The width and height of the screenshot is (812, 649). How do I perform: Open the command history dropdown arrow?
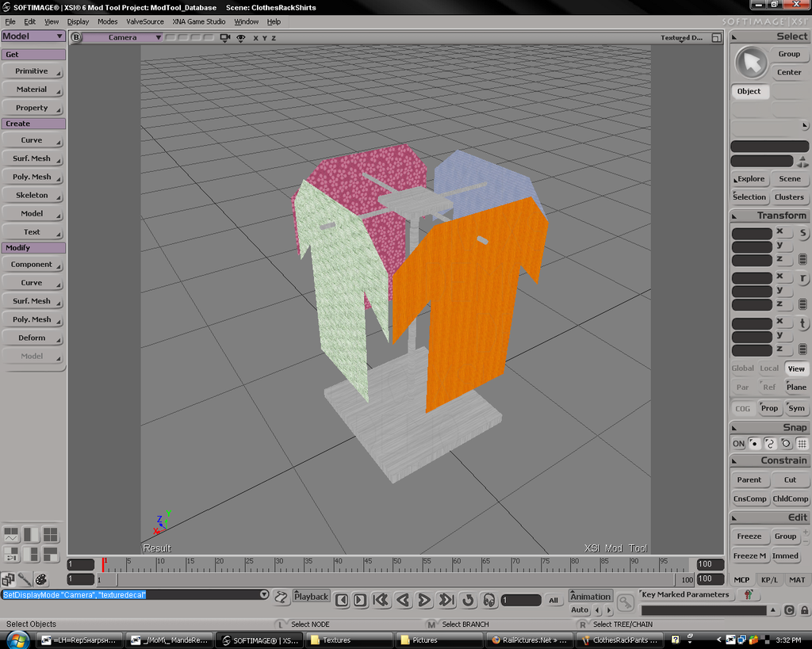[x=263, y=594]
